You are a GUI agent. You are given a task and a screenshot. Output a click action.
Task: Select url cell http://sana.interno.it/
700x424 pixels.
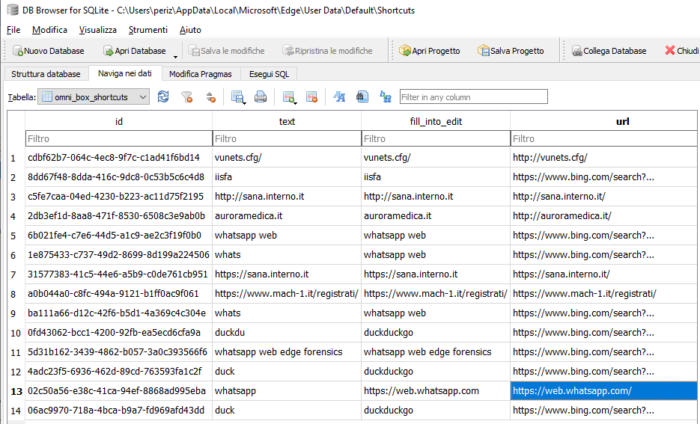point(604,196)
